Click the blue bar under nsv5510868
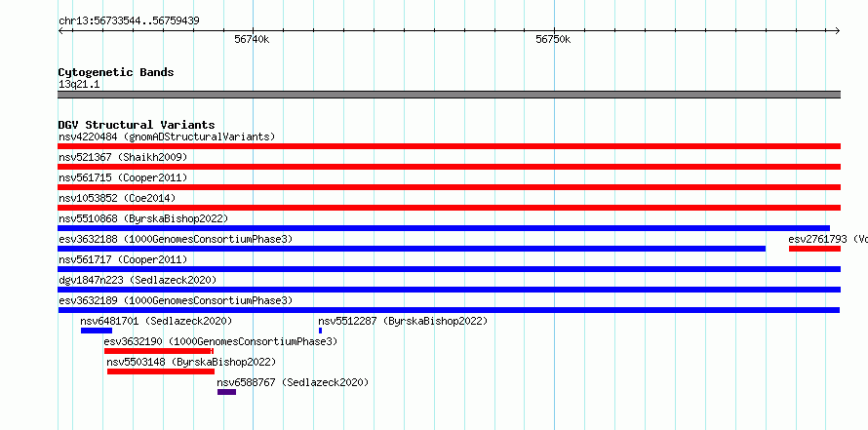Screen dimensions: 868x430 point(444,228)
